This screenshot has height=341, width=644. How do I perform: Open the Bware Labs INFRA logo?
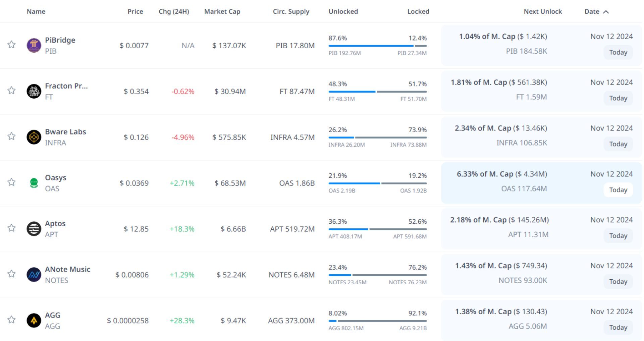tap(34, 137)
